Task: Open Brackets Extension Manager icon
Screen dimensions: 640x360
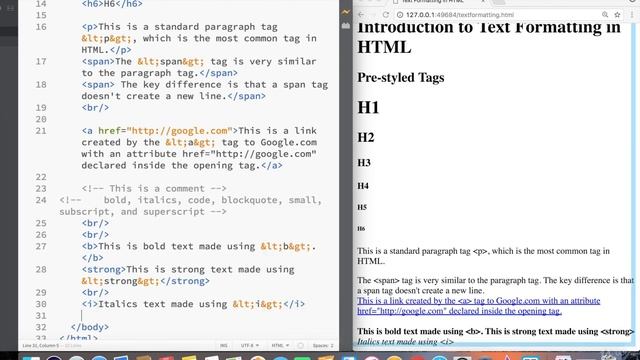Action: pyautogui.click(x=346, y=26)
